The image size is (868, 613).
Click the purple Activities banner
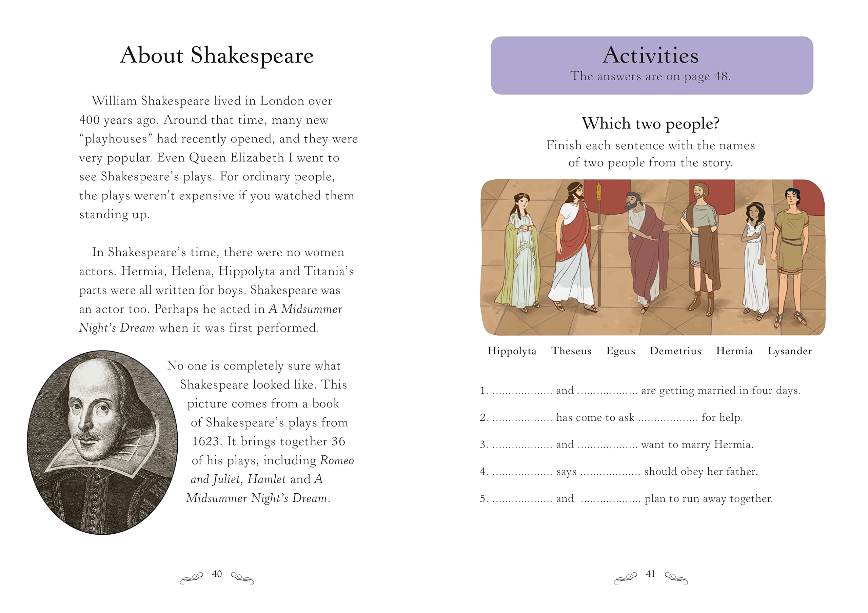point(651,65)
